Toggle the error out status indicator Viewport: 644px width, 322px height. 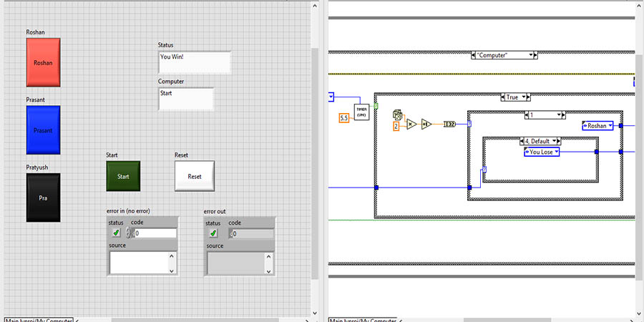(213, 233)
